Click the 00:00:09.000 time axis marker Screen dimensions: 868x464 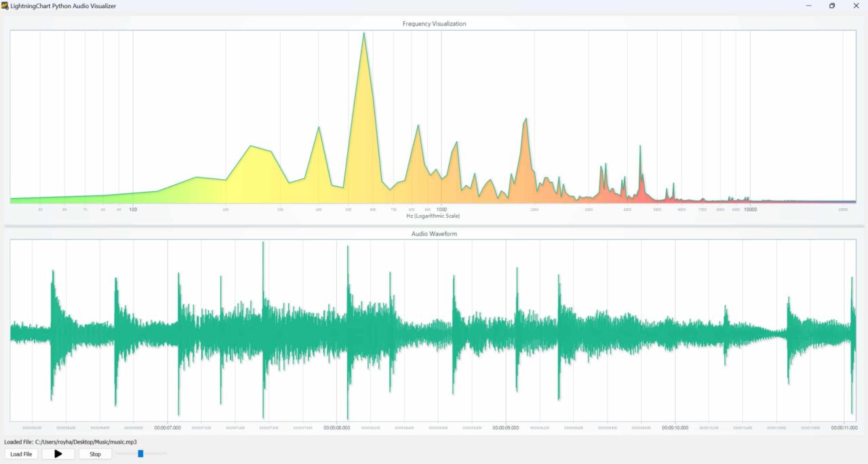click(x=506, y=428)
